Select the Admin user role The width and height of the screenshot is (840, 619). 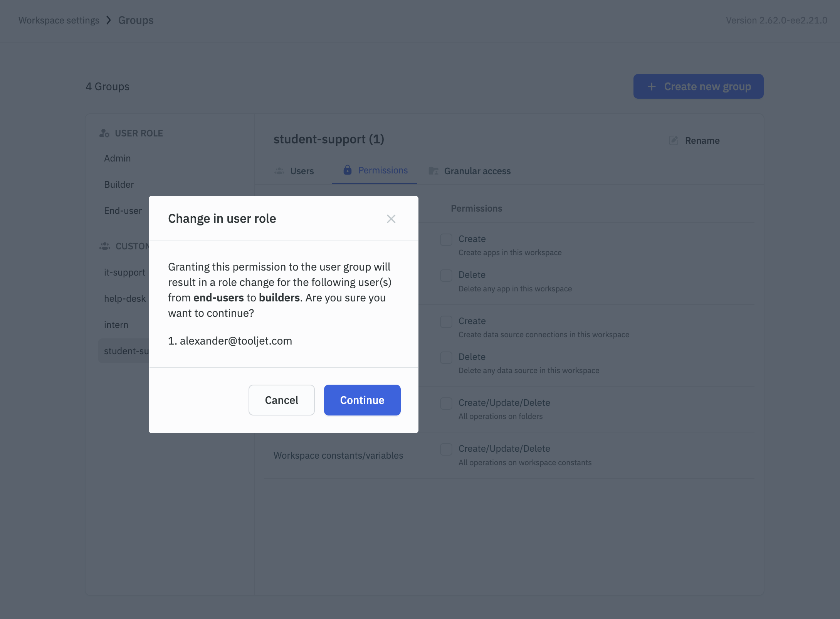click(117, 158)
